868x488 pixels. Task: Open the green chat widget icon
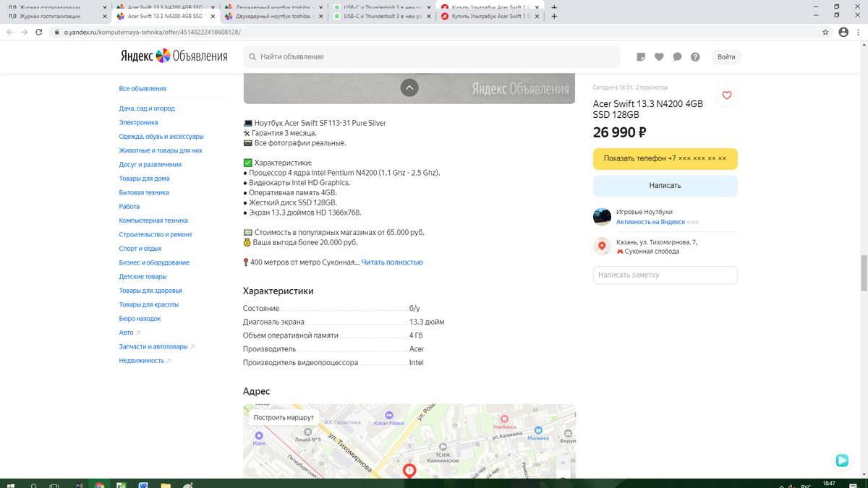[842, 460]
